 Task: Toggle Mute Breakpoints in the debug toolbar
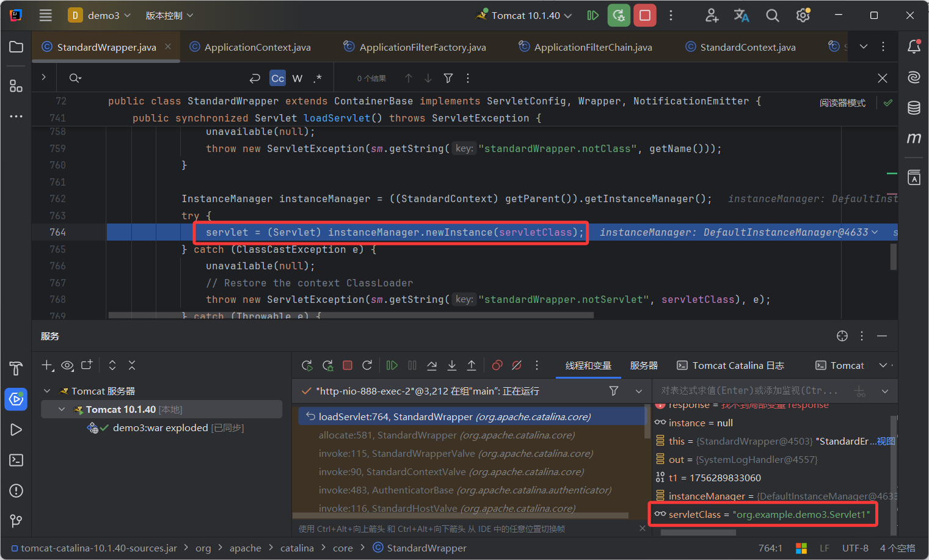point(517,365)
